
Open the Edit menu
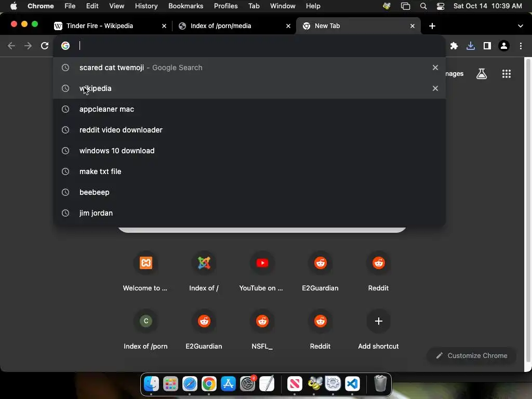click(x=92, y=6)
